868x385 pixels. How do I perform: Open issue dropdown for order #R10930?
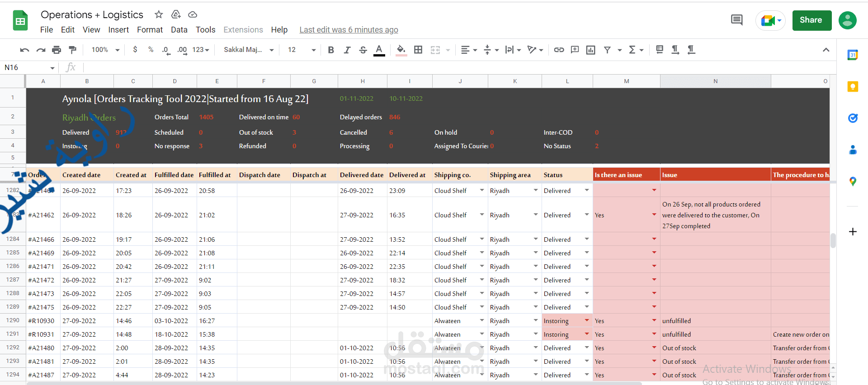click(x=654, y=320)
